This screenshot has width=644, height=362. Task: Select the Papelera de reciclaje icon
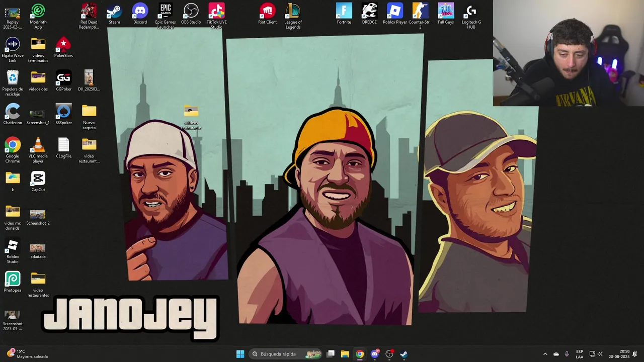point(13,83)
